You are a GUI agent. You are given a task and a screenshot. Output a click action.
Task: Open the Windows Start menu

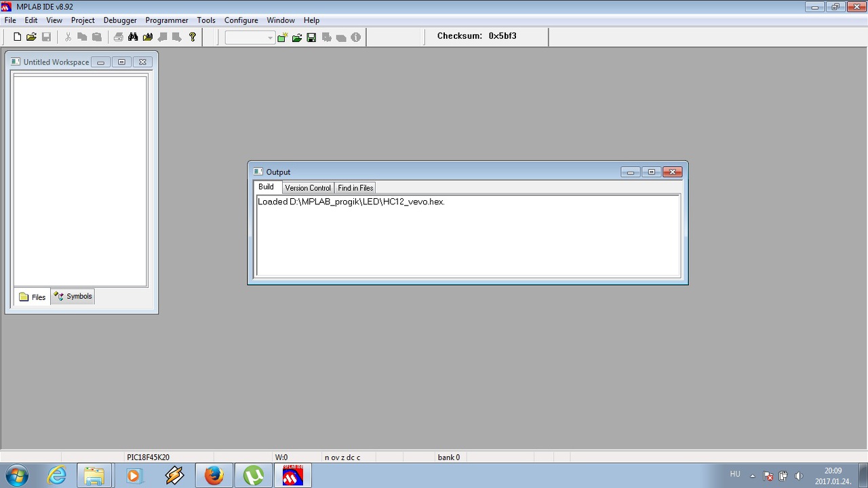16,476
